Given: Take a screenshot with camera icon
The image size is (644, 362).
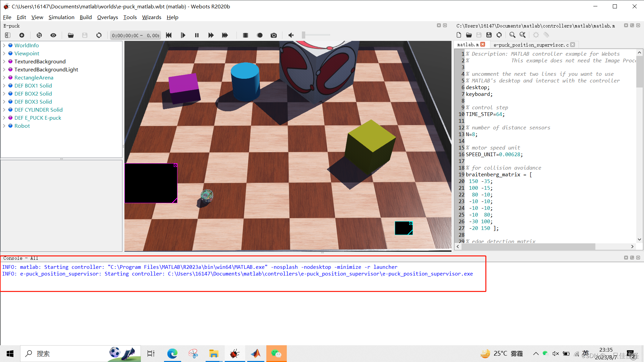Looking at the screenshot, I should (274, 35).
